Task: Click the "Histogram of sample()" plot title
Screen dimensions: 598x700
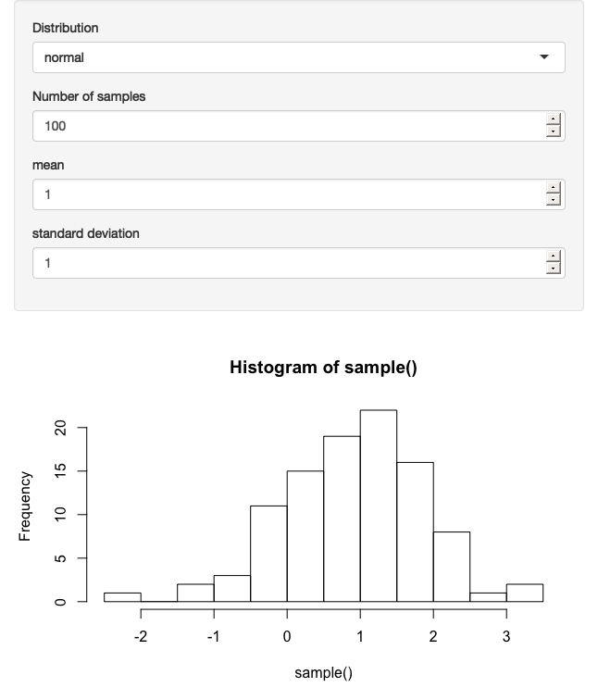Action: pos(323,368)
